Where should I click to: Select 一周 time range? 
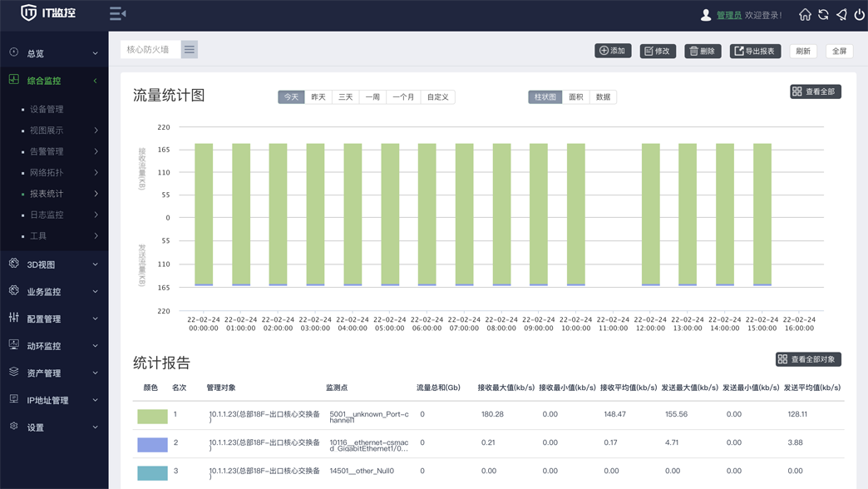pos(372,97)
